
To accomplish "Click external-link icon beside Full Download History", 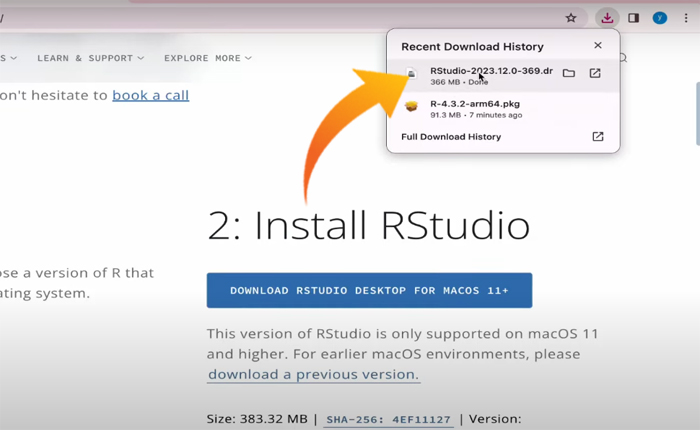I will tap(598, 137).
